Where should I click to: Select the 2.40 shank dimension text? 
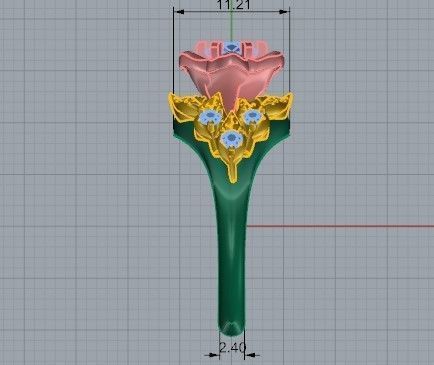[232, 348]
